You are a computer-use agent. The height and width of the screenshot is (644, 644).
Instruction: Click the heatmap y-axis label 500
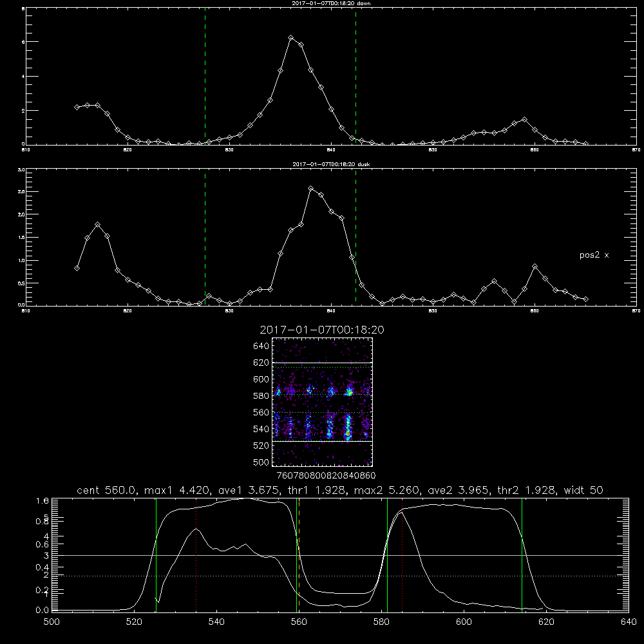click(261, 462)
